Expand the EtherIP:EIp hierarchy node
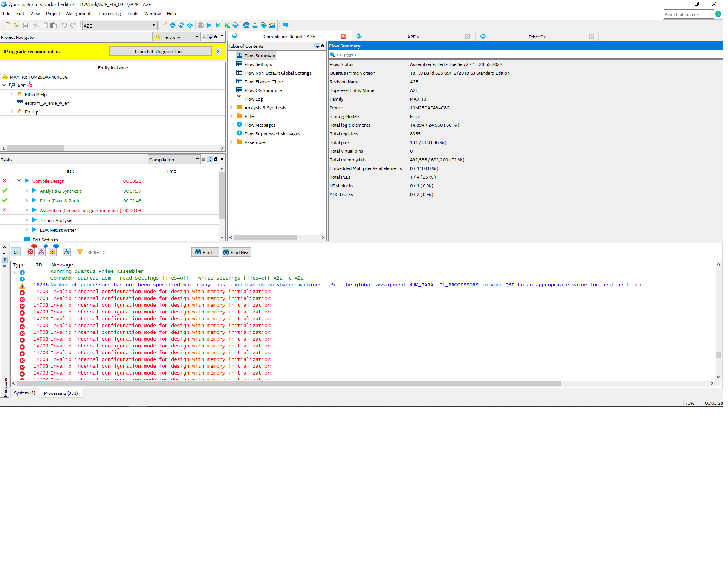Image resolution: width=728 pixels, height=584 pixels. coord(12,94)
